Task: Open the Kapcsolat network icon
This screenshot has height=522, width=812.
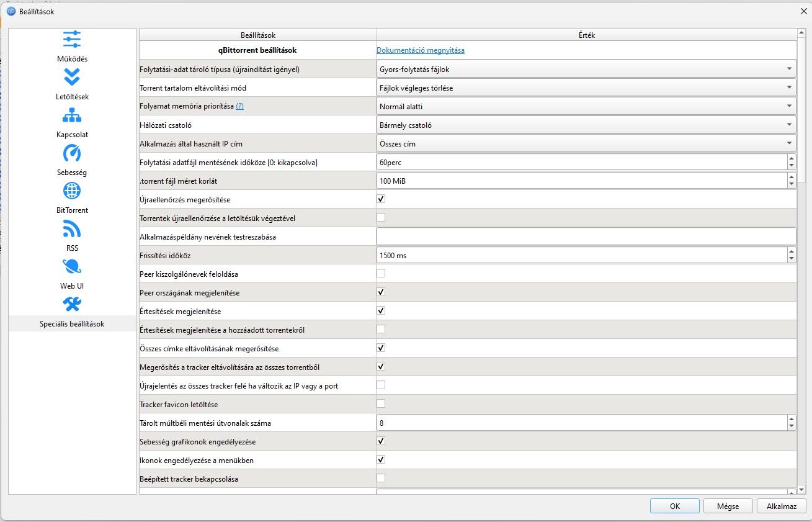Action: pyautogui.click(x=72, y=115)
